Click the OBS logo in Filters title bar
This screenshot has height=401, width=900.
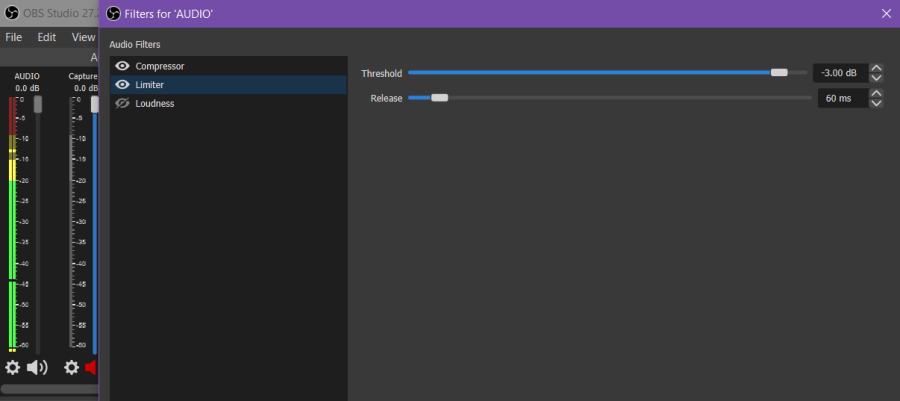(113, 14)
